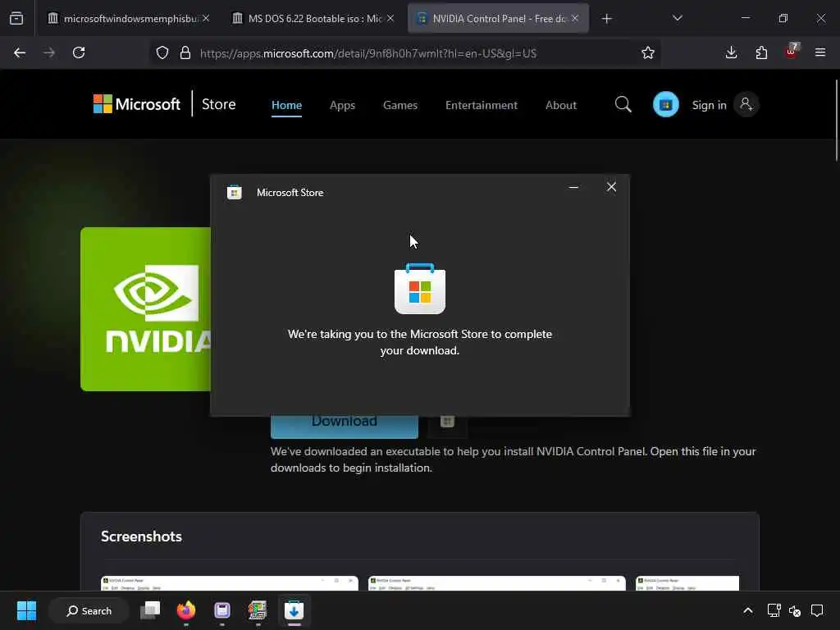Viewport: 840px width, 630px height.
Task: Click the large Microsoft Store bag logo
Action: click(420, 289)
